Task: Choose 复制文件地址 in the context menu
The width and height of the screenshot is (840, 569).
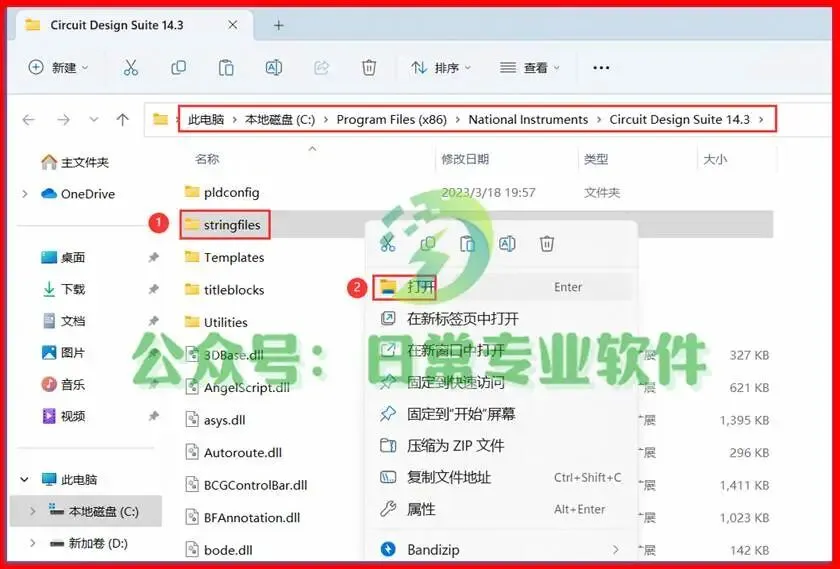Action: [x=502, y=477]
